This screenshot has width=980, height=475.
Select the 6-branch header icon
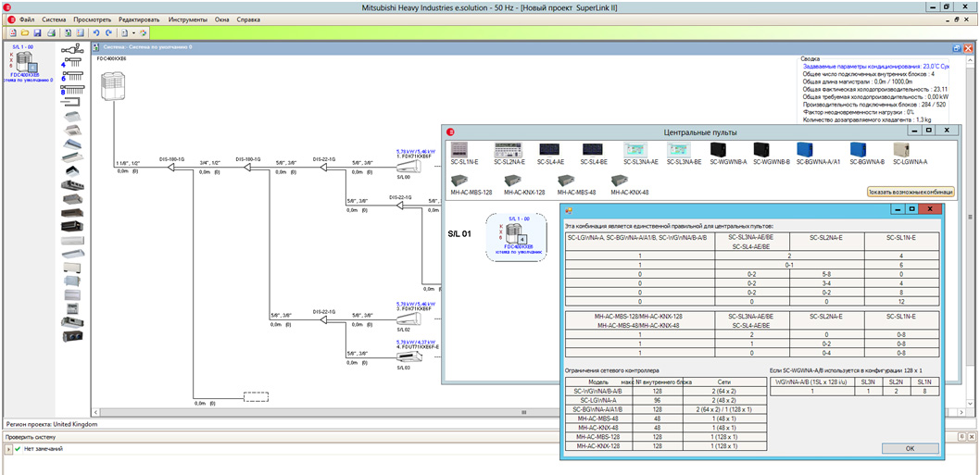[x=71, y=76]
